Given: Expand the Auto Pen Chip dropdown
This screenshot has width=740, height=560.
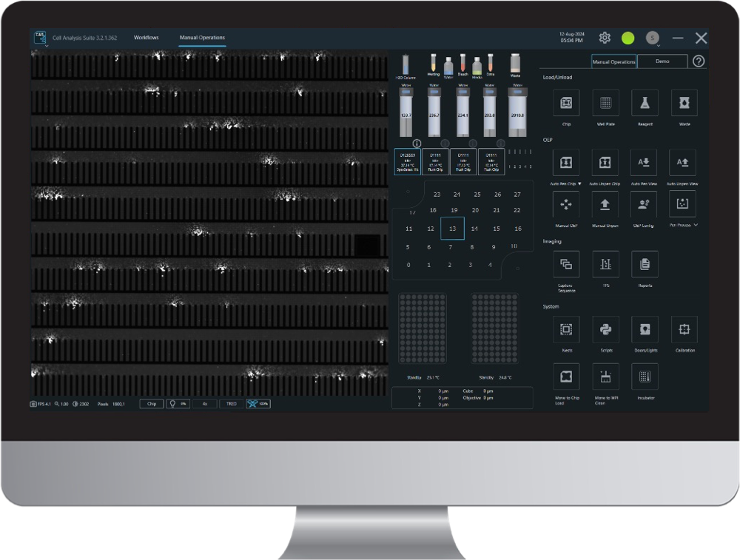Looking at the screenshot, I should 580,183.
